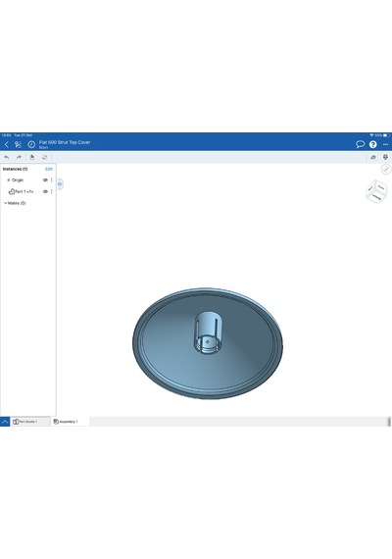Screen dimensions: 392x559
Task: Select the Origin item in the instance list
Action: click(x=18, y=180)
